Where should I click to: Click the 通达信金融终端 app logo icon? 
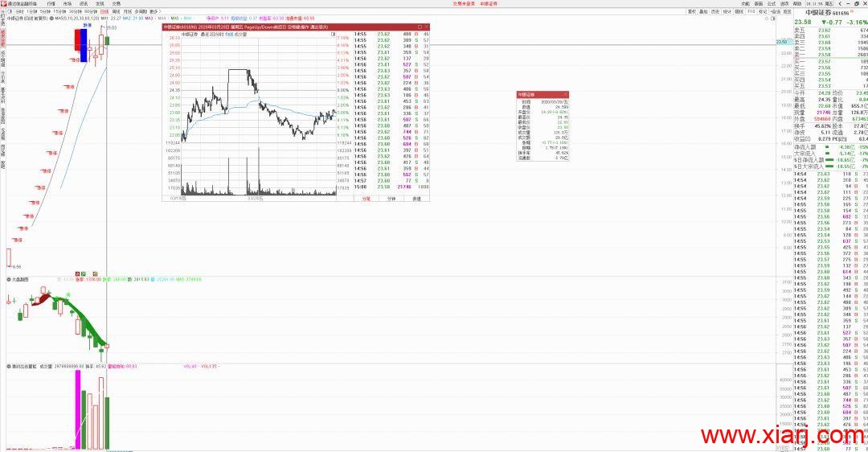pos(4,3)
